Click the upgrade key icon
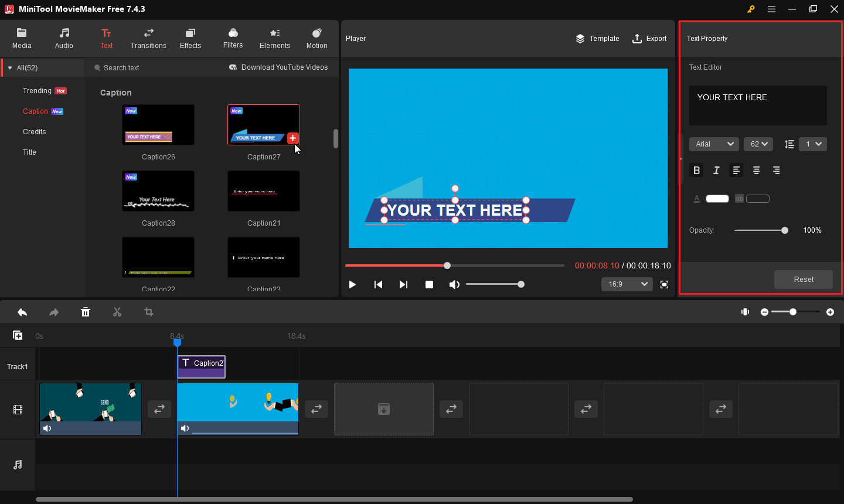844x504 pixels. coord(751,9)
